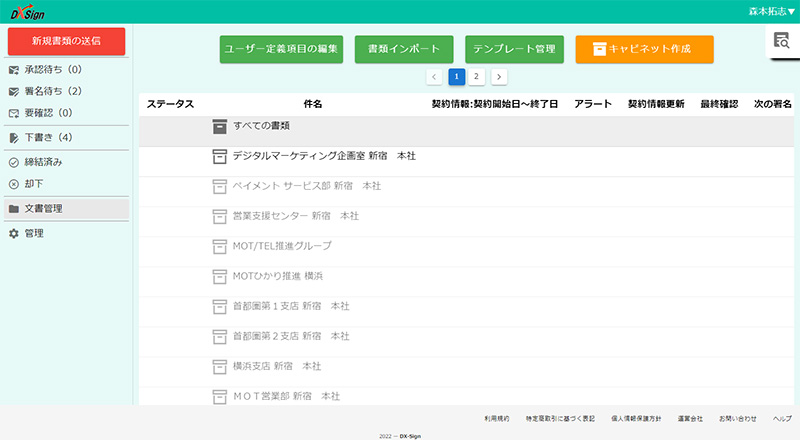
Task: Select 横浜支店 新宿 本社 row
Action: (466, 372)
